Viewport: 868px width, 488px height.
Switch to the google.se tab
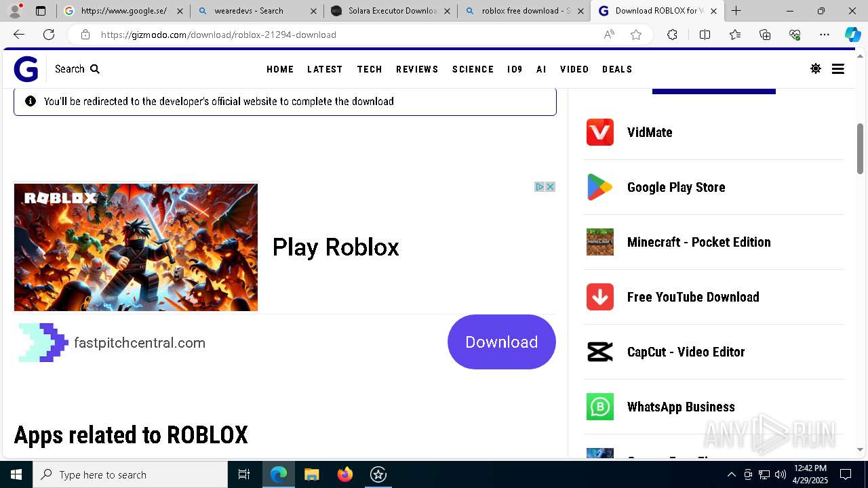point(123,11)
